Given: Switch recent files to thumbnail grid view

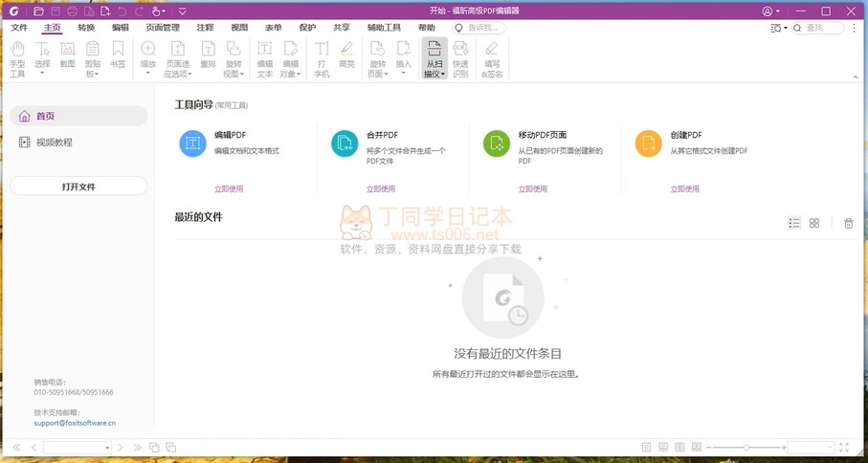Looking at the screenshot, I should [x=813, y=223].
